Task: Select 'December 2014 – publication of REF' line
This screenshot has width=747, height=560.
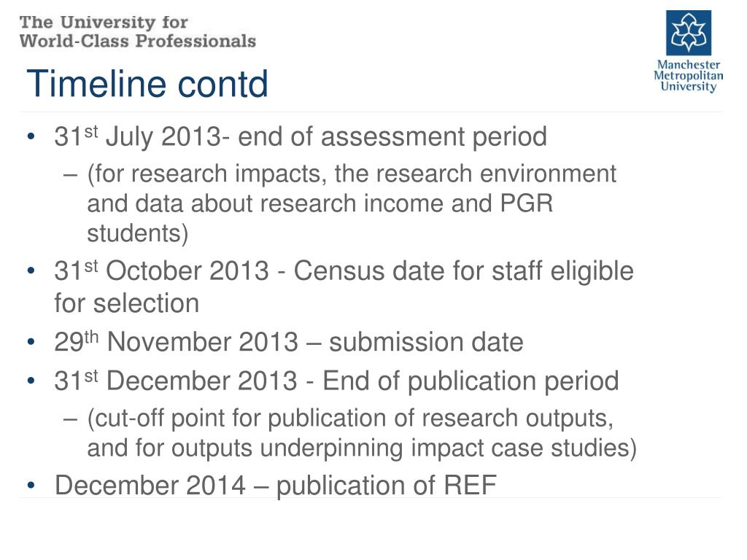Action: pyautogui.click(x=276, y=485)
